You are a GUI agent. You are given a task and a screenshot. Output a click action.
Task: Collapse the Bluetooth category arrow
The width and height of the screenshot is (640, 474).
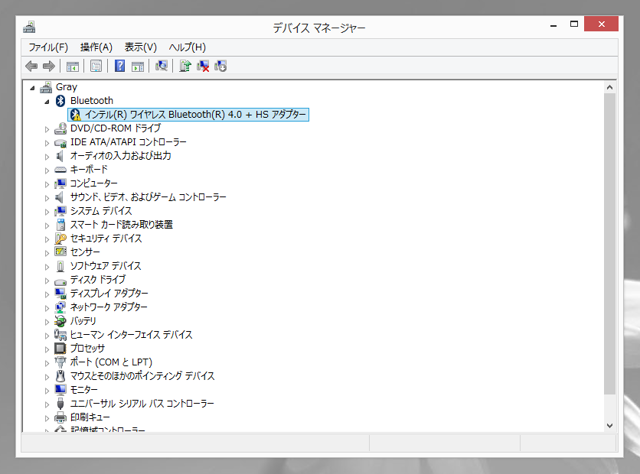click(x=47, y=102)
